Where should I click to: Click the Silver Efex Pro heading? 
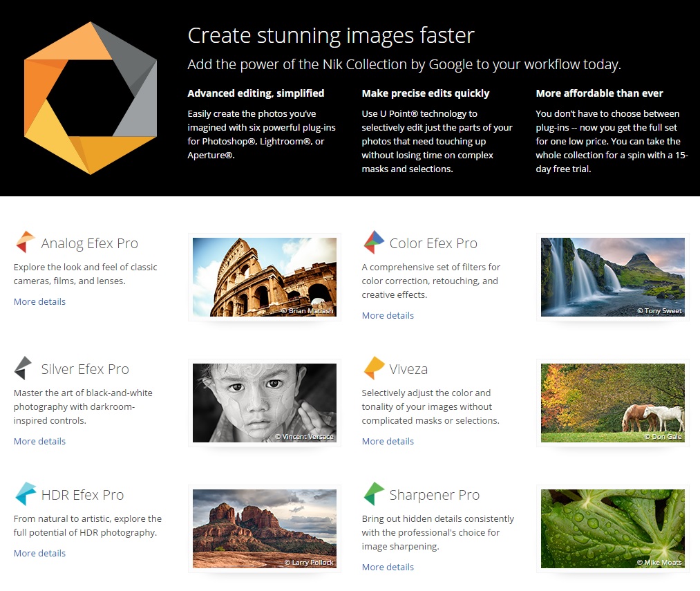pyautogui.click(x=85, y=369)
